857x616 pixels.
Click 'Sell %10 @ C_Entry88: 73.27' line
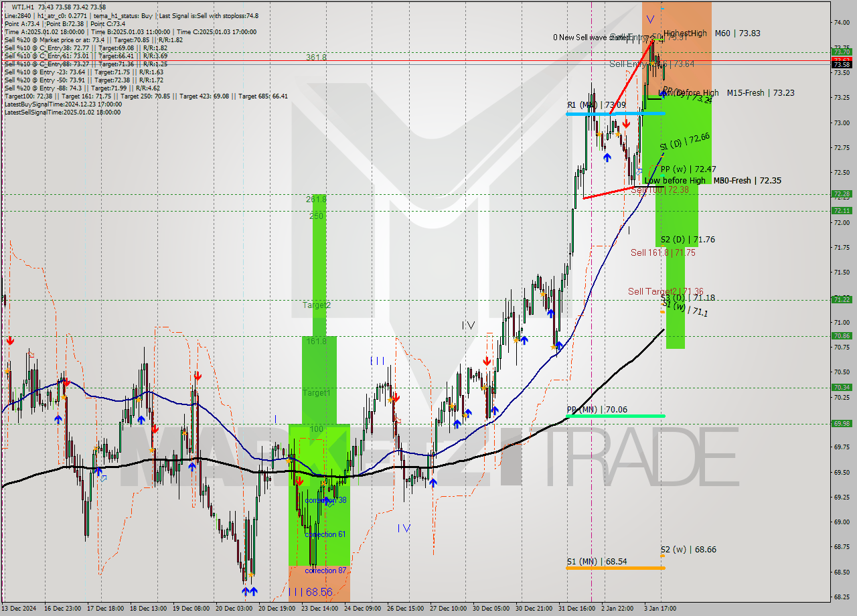click(x=86, y=64)
